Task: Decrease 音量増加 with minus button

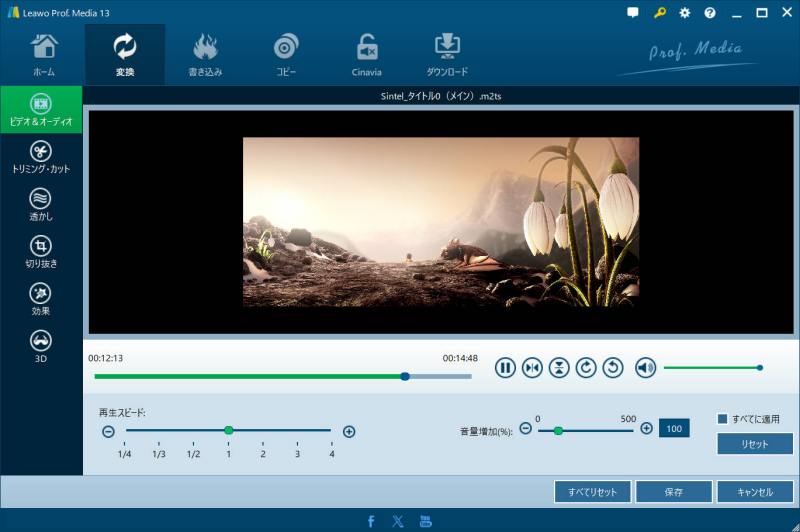Action: pos(526,428)
